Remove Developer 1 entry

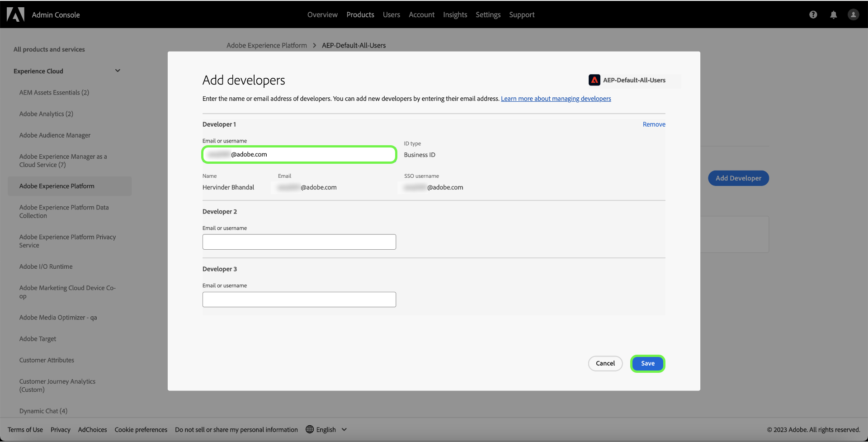(x=654, y=124)
